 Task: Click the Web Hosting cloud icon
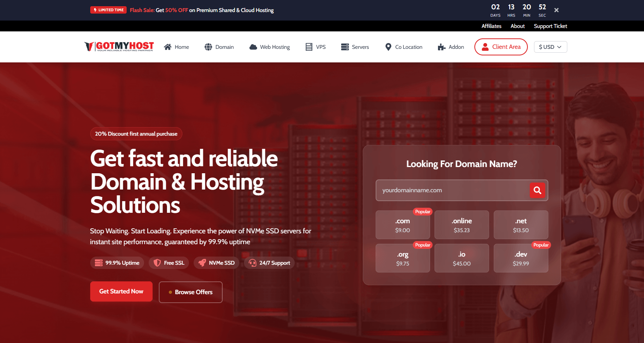coord(253,47)
